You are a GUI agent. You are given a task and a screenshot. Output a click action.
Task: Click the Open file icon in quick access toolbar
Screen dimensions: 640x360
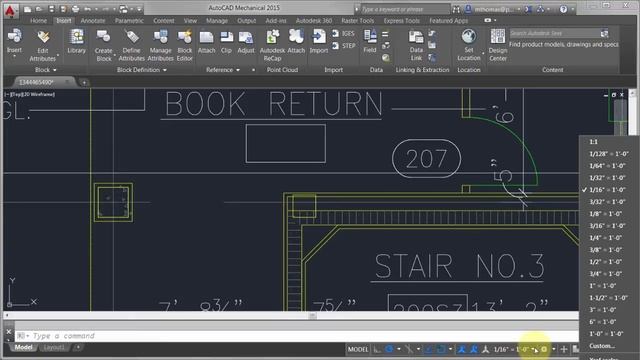pos(39,9)
